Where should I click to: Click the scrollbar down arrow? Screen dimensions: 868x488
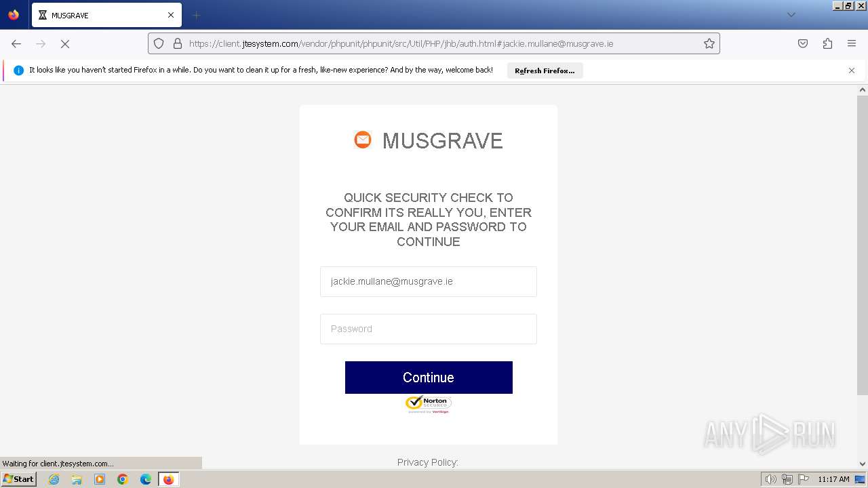click(863, 464)
